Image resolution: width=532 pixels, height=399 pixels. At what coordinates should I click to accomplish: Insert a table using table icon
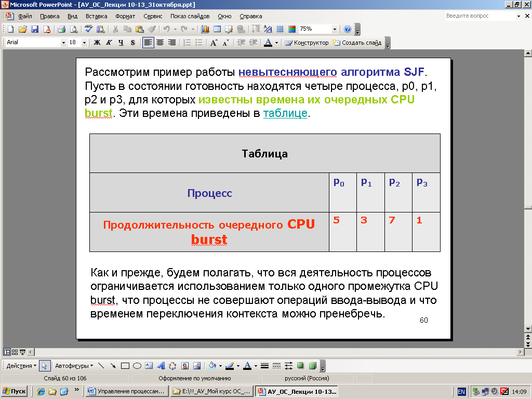[217, 29]
